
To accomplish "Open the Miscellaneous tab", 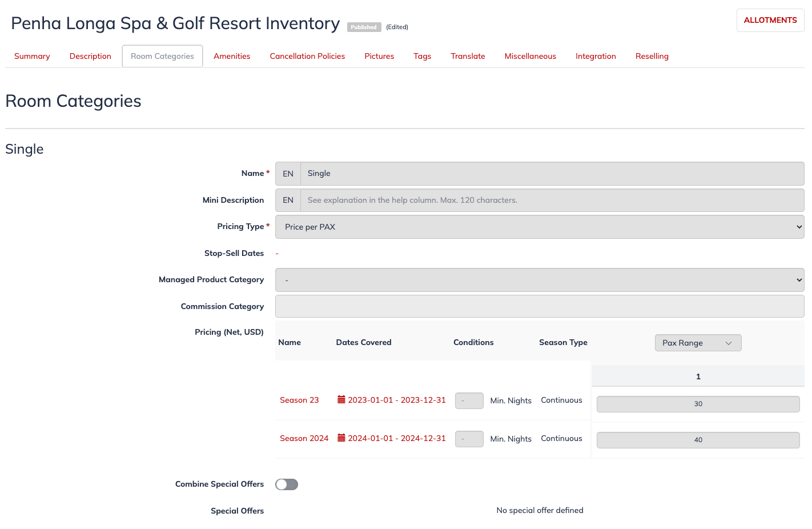I will tap(530, 56).
